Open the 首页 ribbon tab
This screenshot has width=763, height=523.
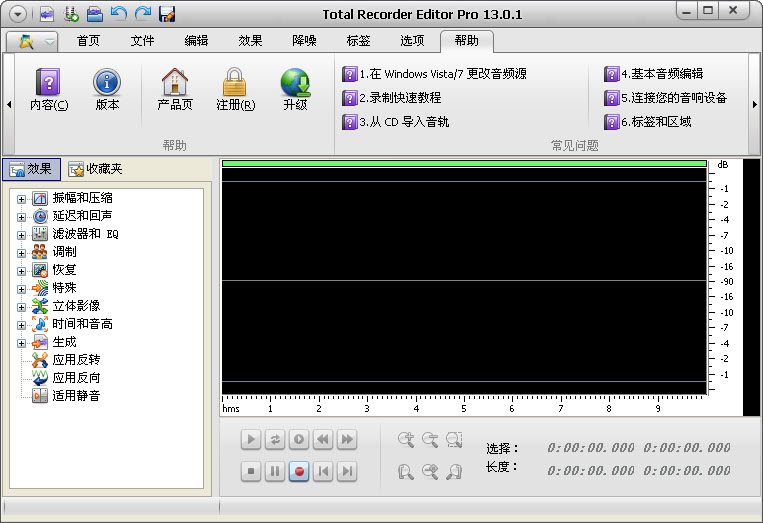tap(88, 41)
